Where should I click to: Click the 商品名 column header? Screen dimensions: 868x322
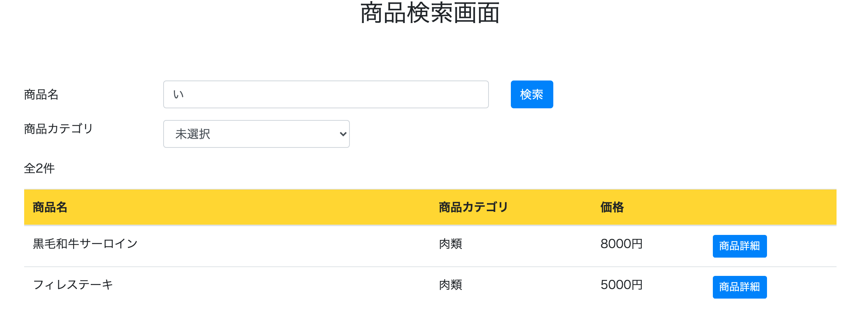point(50,207)
